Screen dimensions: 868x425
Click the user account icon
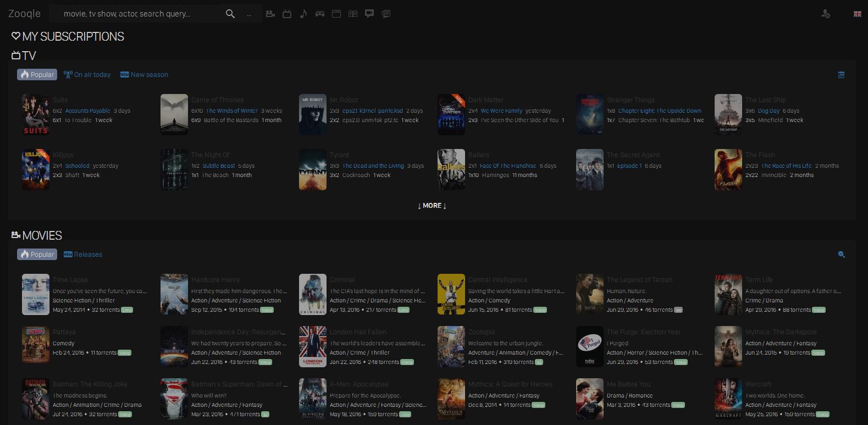click(x=825, y=14)
